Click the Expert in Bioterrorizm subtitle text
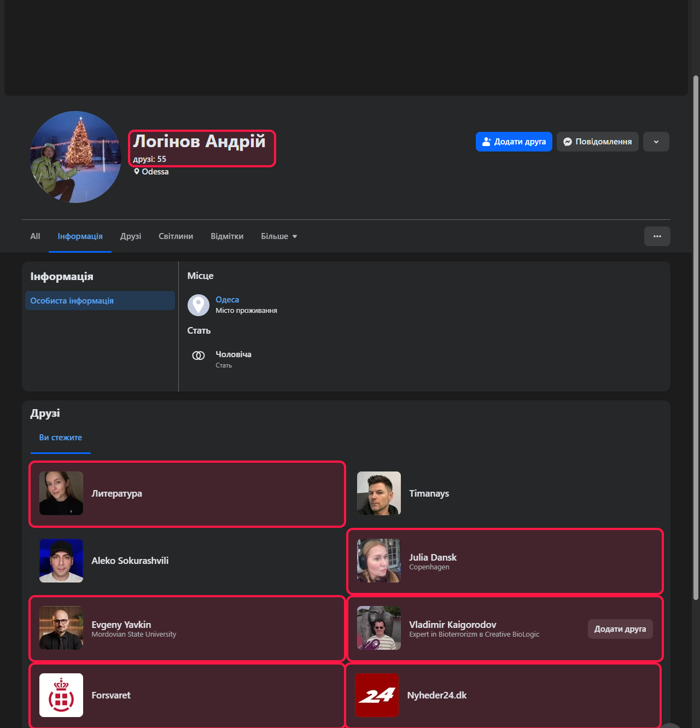 (x=474, y=634)
